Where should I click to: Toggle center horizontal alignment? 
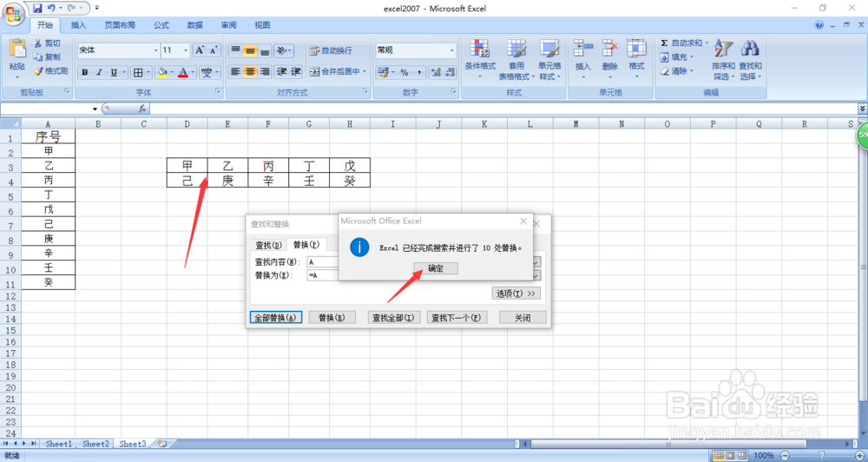click(x=250, y=72)
